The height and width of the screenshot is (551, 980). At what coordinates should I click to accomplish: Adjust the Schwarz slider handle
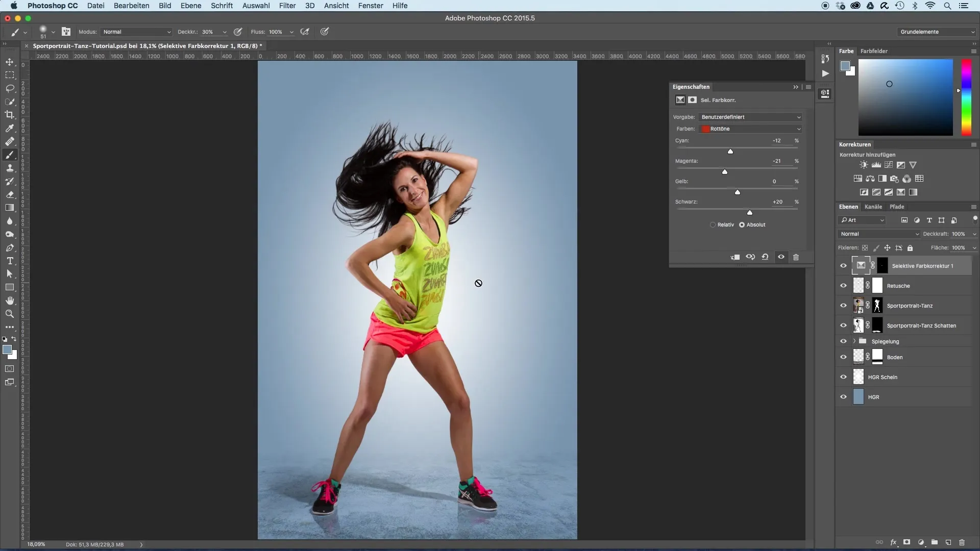point(750,212)
